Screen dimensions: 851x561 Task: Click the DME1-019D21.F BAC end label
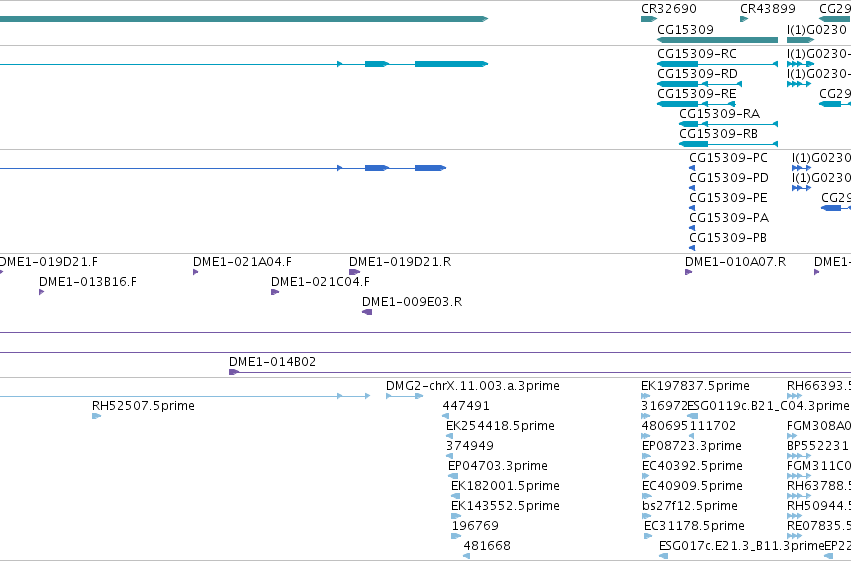[x=49, y=262]
